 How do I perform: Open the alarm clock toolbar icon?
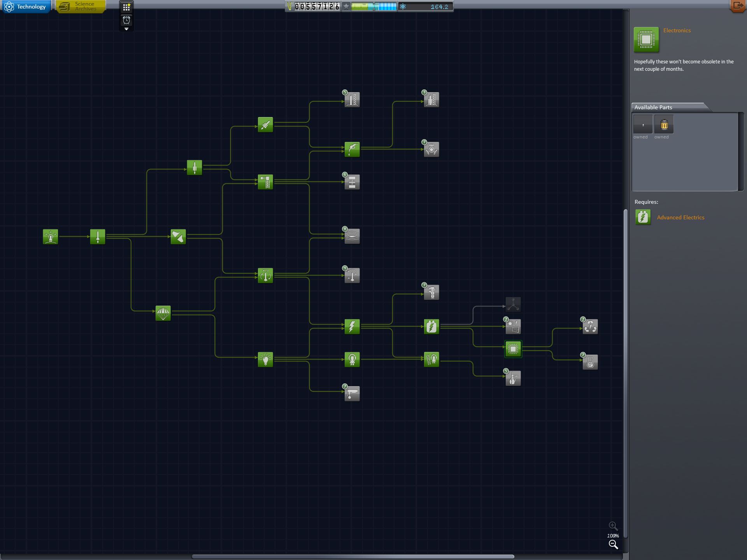[126, 20]
